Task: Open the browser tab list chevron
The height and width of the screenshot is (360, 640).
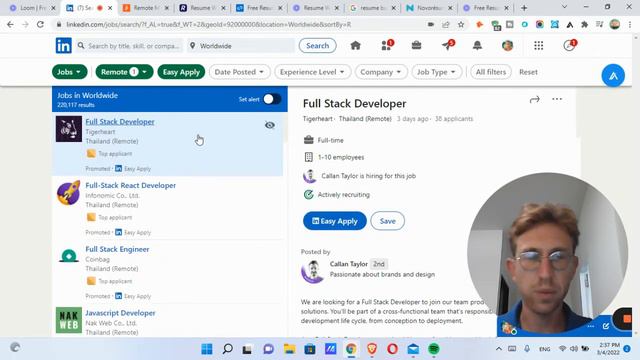Action: click(564, 7)
